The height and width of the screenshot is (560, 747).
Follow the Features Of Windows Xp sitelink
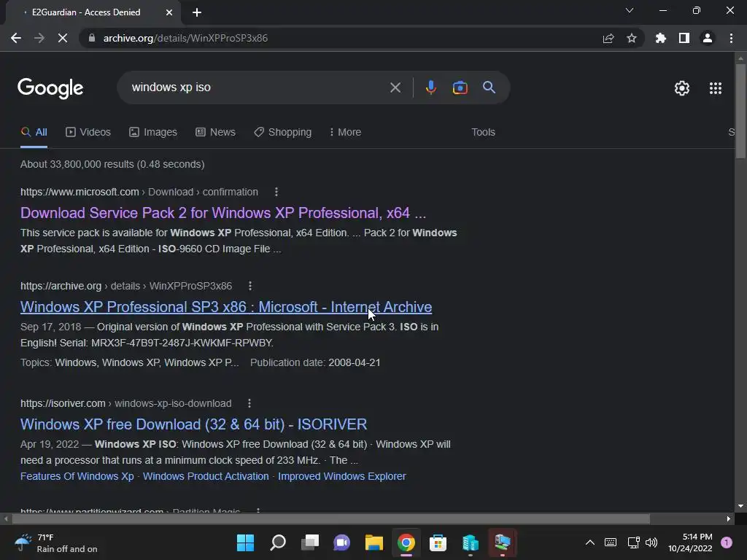(x=77, y=476)
